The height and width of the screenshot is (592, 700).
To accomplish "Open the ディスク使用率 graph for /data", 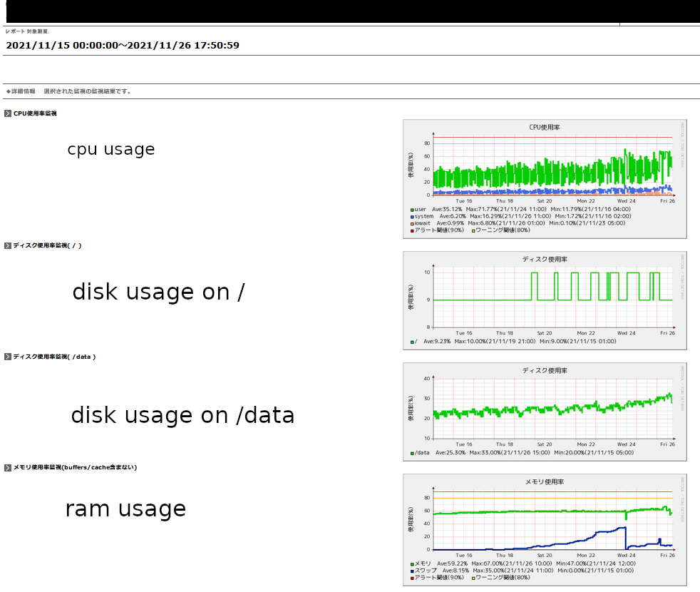I will [545, 412].
